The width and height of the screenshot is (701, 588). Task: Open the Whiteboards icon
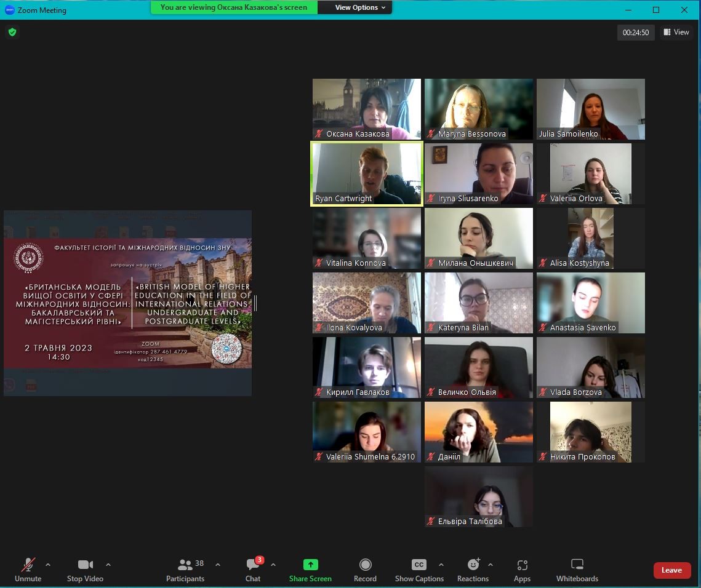pos(577,565)
